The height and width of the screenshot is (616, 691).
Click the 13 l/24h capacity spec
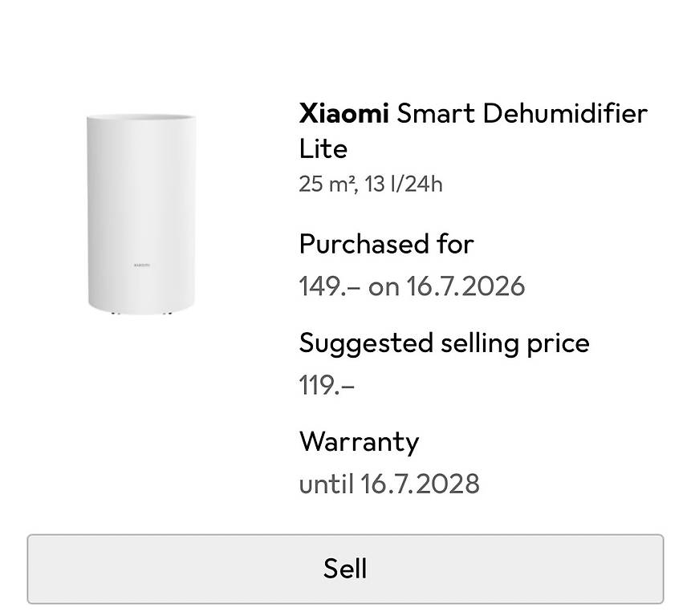tap(403, 184)
